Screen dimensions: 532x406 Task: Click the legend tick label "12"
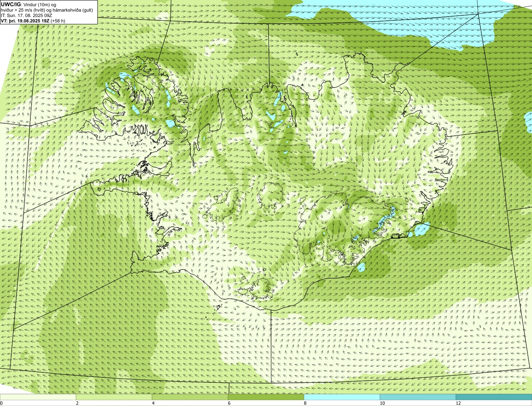(458, 403)
